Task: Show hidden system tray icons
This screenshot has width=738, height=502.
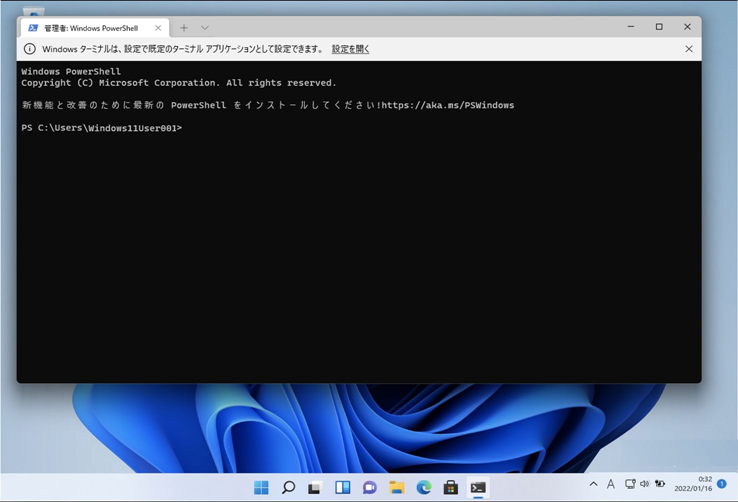Action: [594, 484]
